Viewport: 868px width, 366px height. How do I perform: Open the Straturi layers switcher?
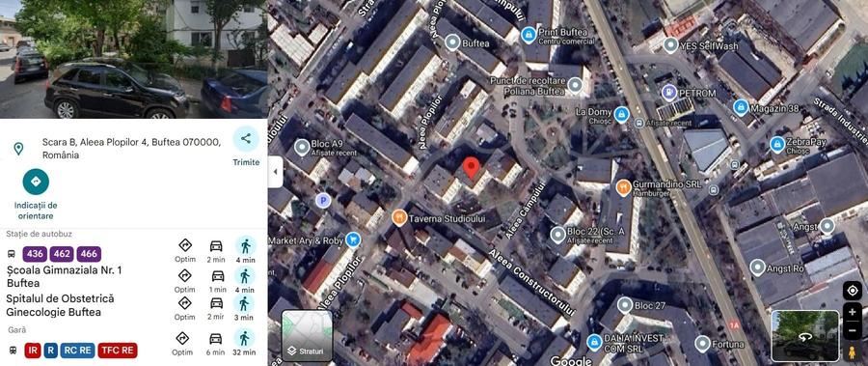[x=308, y=335]
